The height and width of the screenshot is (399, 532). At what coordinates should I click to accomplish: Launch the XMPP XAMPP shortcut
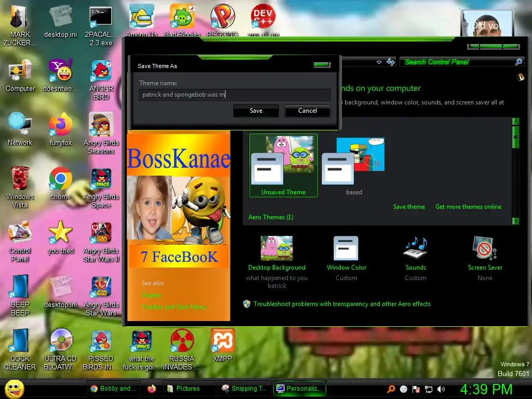click(x=222, y=345)
